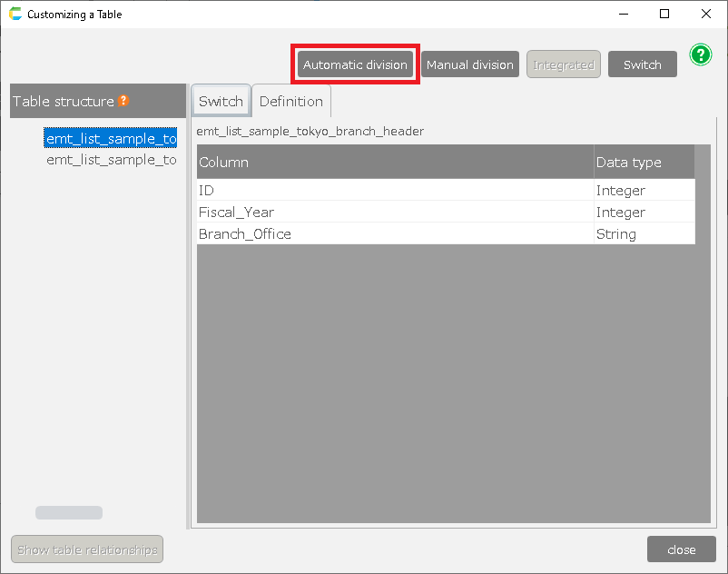Click orange help icon beside Table structure
The width and height of the screenshot is (728, 574).
coord(123,101)
